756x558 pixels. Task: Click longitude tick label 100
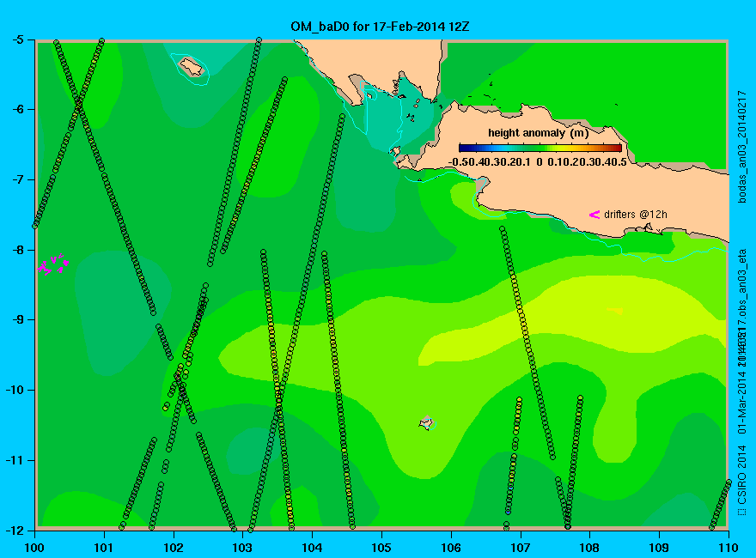pyautogui.click(x=34, y=548)
